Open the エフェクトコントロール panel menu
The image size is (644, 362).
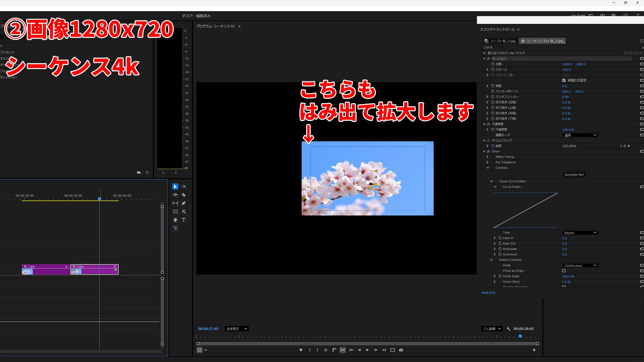pyautogui.click(x=518, y=29)
